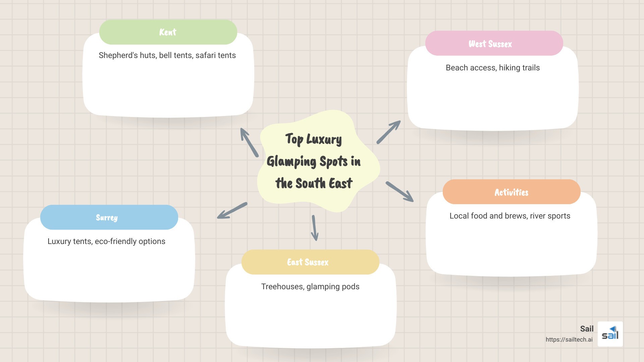Viewport: 644px width, 362px height.
Task: Toggle the Surrey branch header pill
Action: pyautogui.click(x=109, y=217)
